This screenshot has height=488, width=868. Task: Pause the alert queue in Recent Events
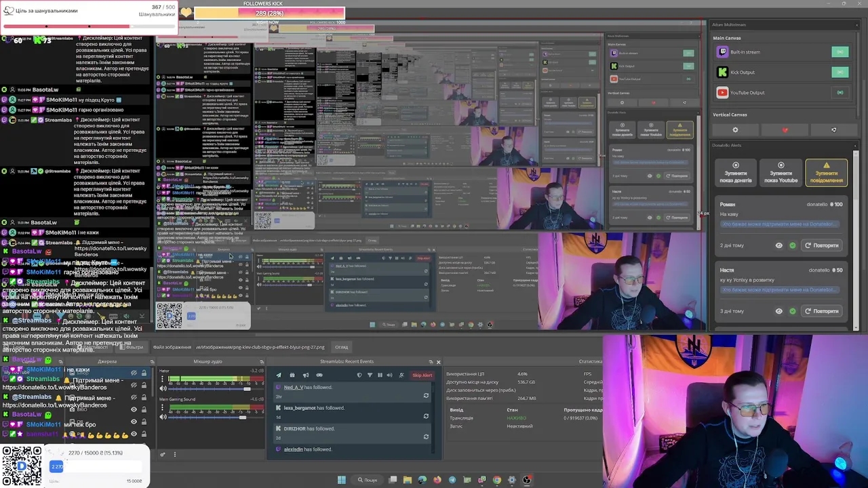pos(380,375)
